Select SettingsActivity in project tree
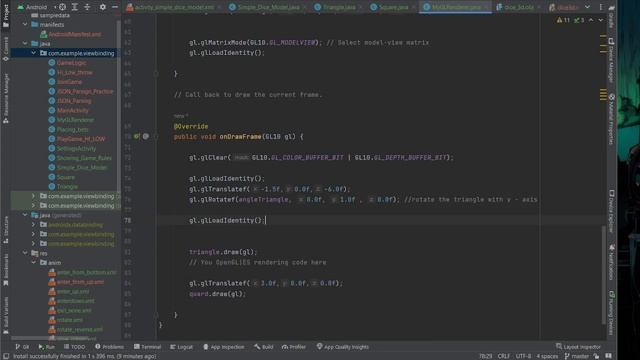 (72, 149)
